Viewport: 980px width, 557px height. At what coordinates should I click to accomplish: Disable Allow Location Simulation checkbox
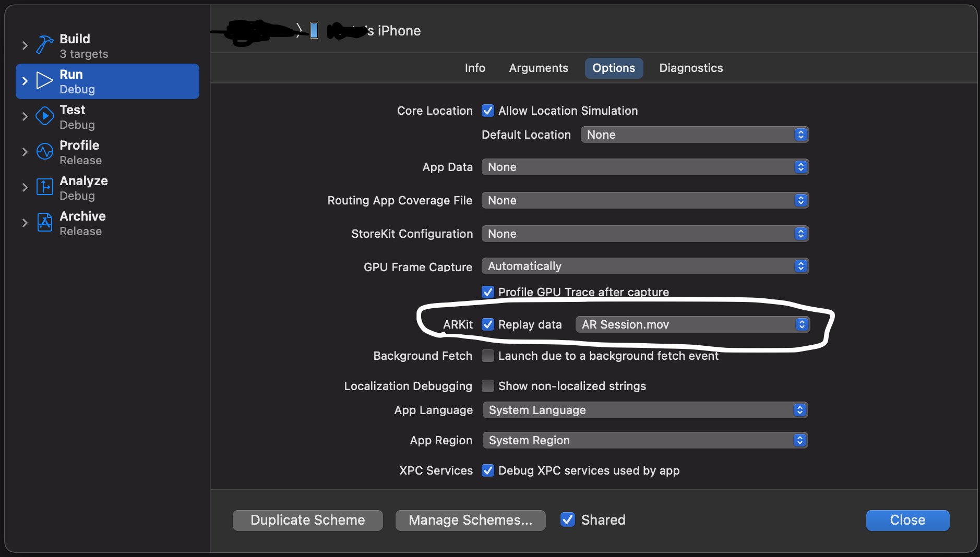tap(488, 111)
